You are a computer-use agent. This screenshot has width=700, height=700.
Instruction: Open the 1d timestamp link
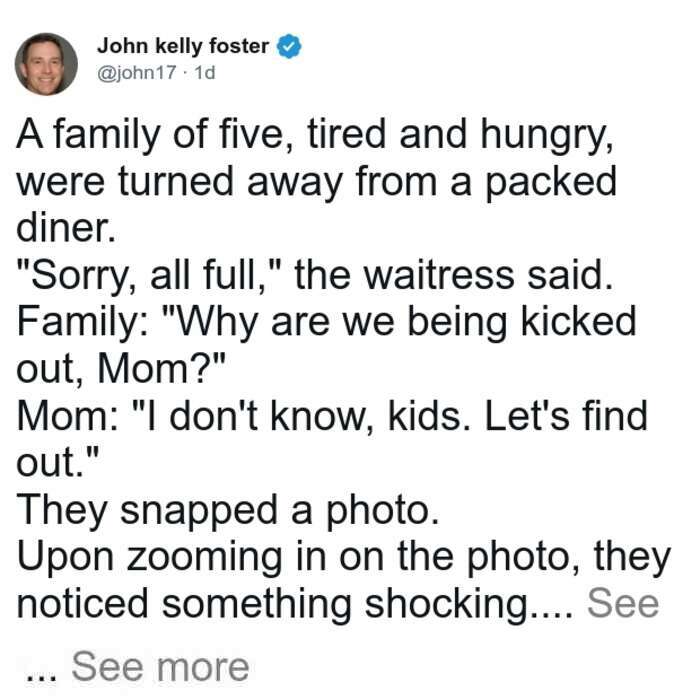[x=204, y=72]
